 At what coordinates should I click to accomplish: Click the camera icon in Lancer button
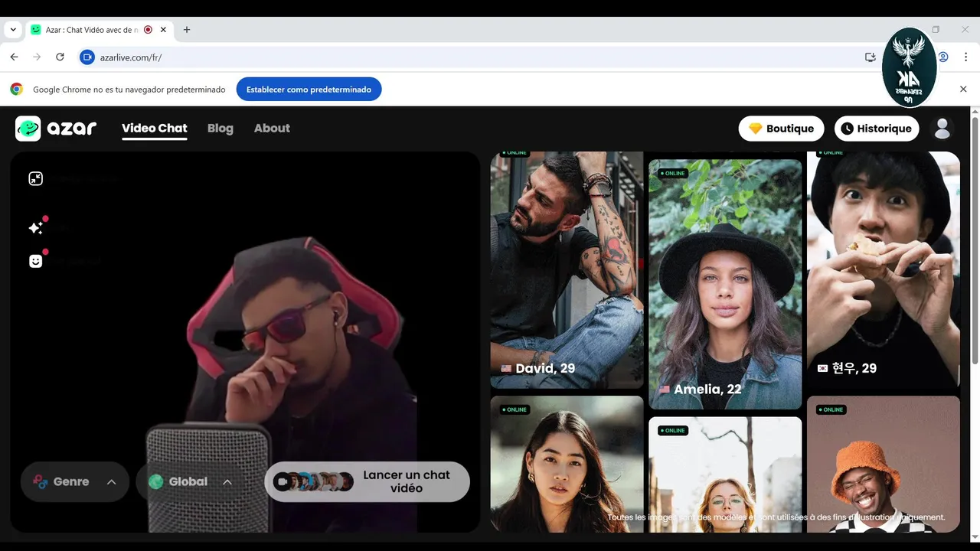[x=283, y=482]
